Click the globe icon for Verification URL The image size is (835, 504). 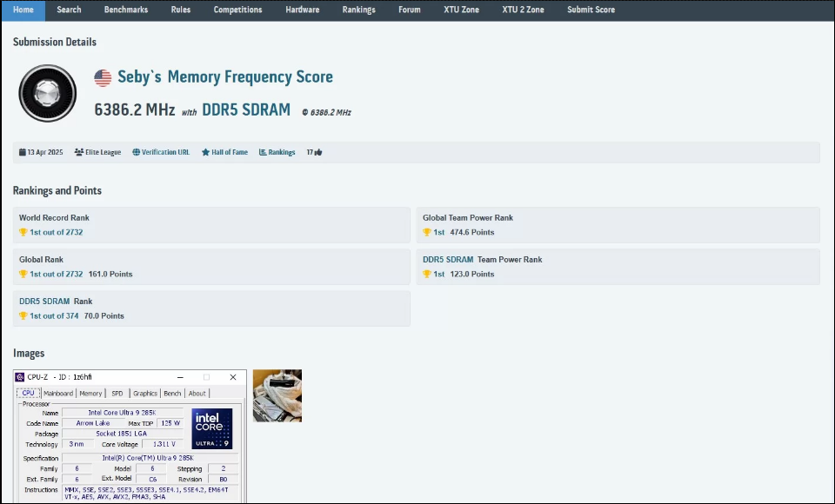point(136,152)
